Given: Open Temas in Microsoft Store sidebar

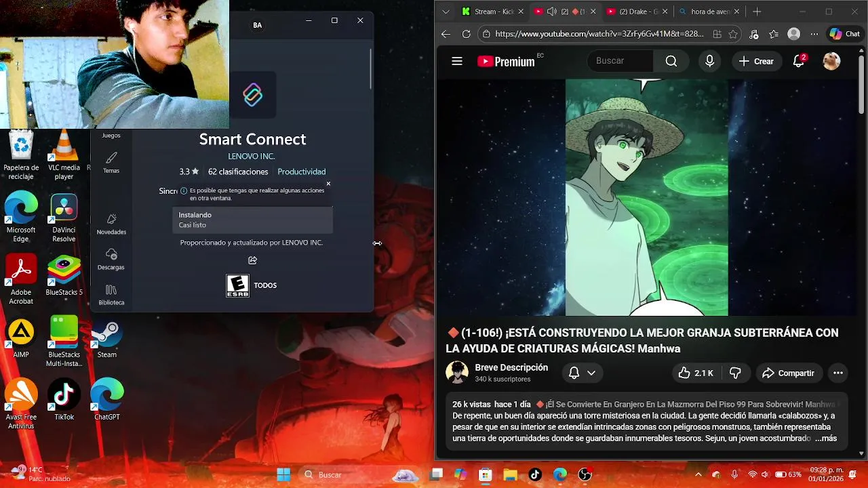Looking at the screenshot, I should coord(111,163).
